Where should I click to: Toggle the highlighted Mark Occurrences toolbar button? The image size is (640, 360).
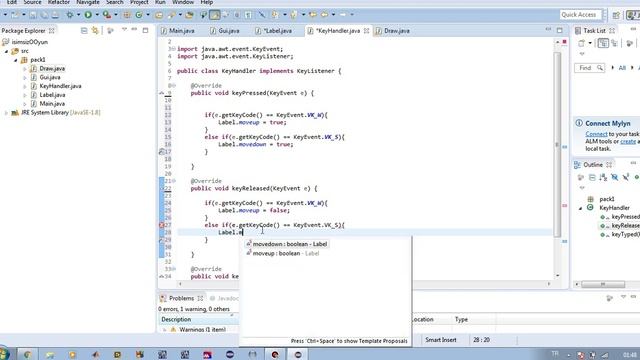click(x=215, y=15)
